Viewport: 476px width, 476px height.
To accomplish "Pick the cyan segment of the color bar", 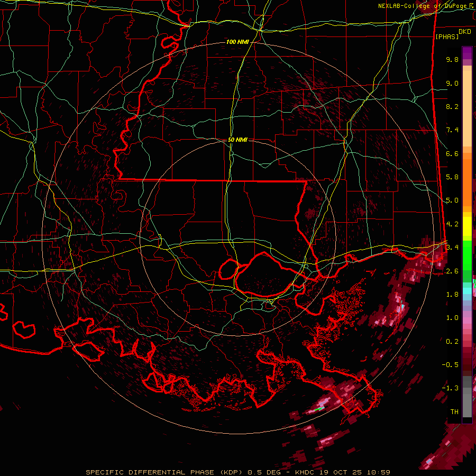I will [x=467, y=290].
